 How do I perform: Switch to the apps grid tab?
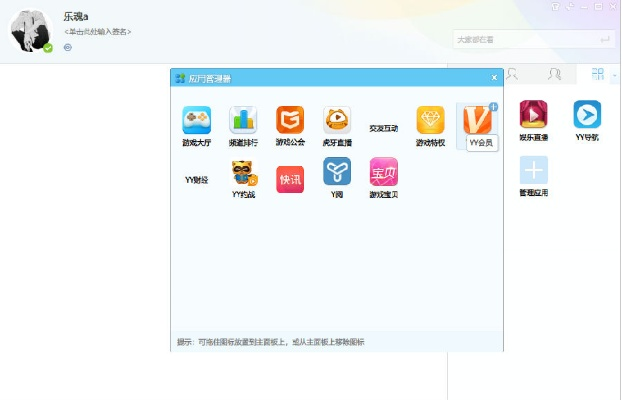pos(598,74)
